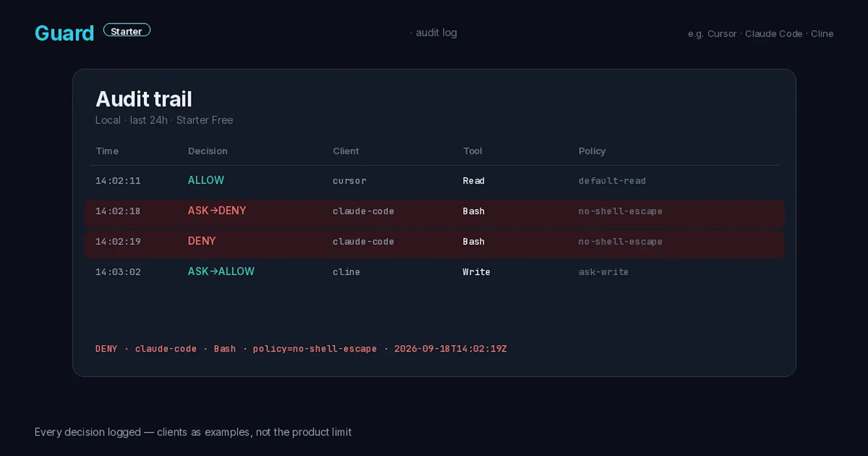Select the Starter plan badge
The image size is (868, 456).
click(x=127, y=30)
